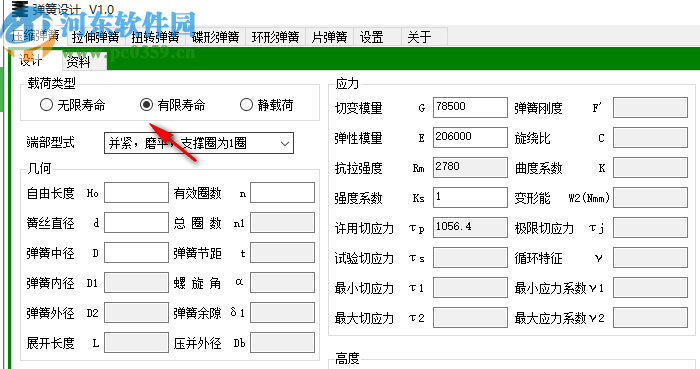Open the 扭转弹簧 tab
700x369 pixels.
pos(155,37)
